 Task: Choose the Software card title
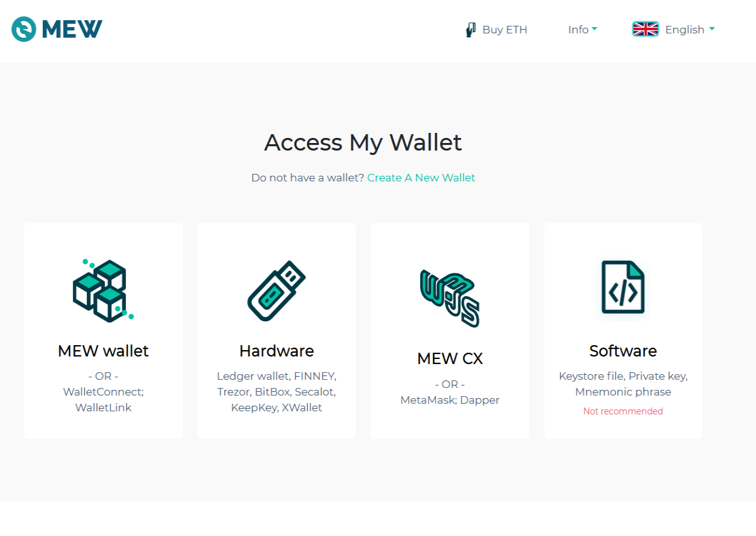point(623,351)
